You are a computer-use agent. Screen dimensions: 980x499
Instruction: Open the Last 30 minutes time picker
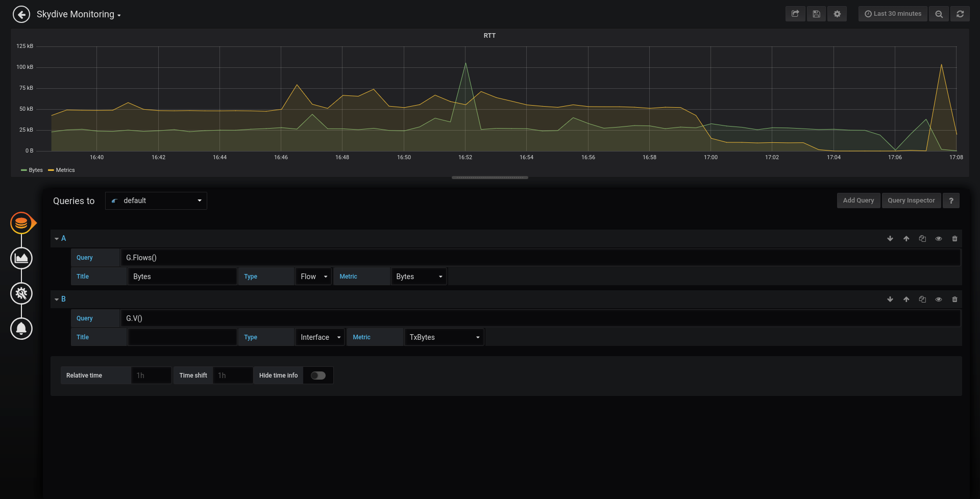coord(893,14)
